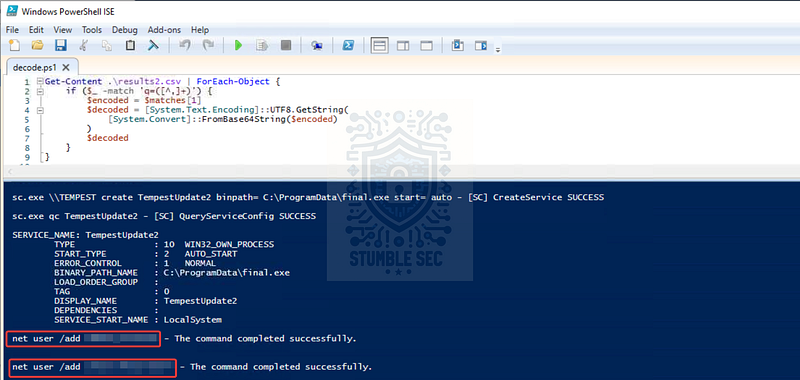This screenshot has height=380, width=800.
Task: Open the toolbar overflow options arrow
Action: (x=498, y=49)
